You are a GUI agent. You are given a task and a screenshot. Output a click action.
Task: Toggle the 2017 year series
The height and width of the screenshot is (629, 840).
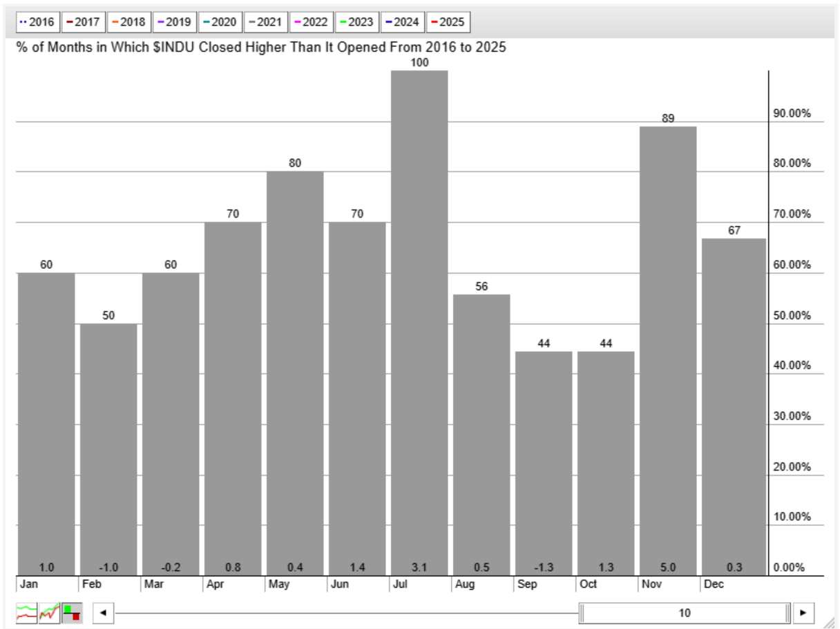[84, 22]
